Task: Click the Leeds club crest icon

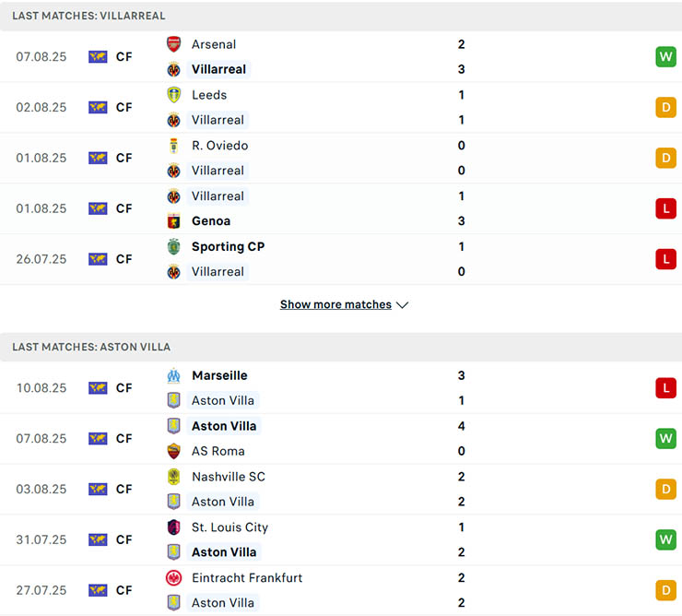Action: (x=173, y=95)
